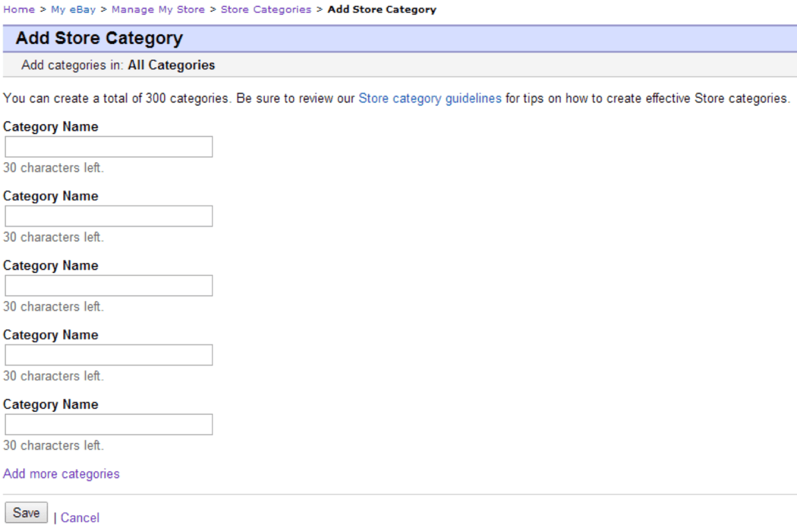Image resolution: width=797 pixels, height=532 pixels.
Task: Go to Home breadcrumb link
Action: [19, 9]
